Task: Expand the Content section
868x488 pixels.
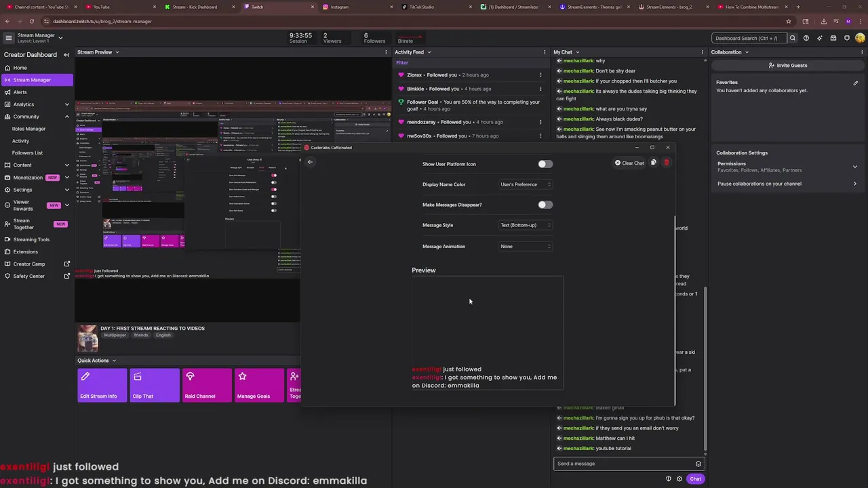Action: coord(66,165)
